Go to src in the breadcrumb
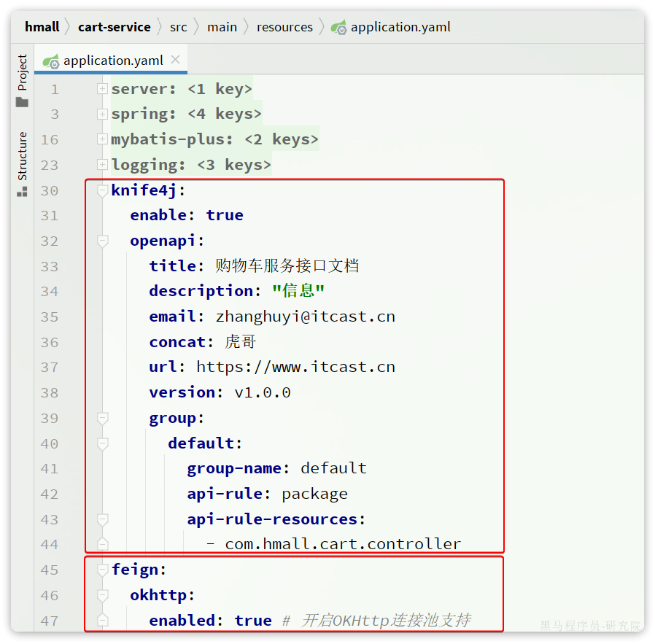This screenshot has width=655, height=644. coord(179,27)
